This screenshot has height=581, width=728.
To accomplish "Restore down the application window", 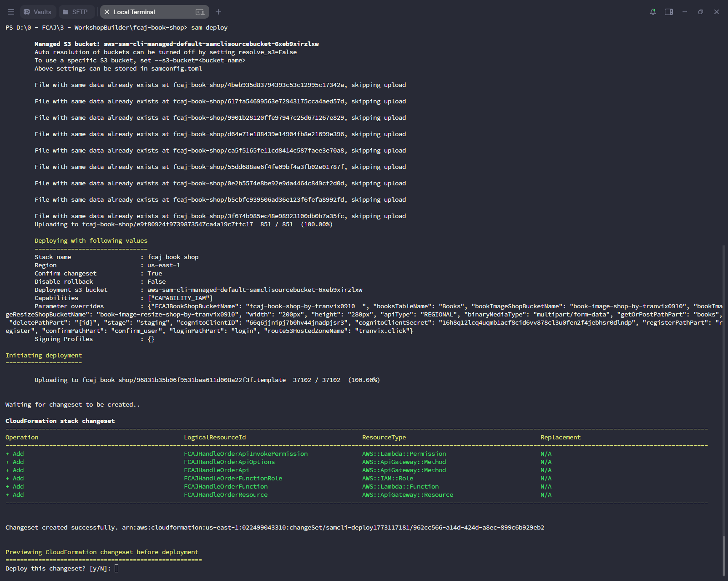I will tap(701, 12).
